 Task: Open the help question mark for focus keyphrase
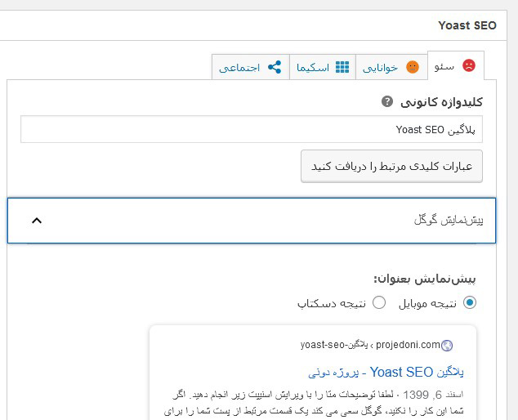click(387, 101)
